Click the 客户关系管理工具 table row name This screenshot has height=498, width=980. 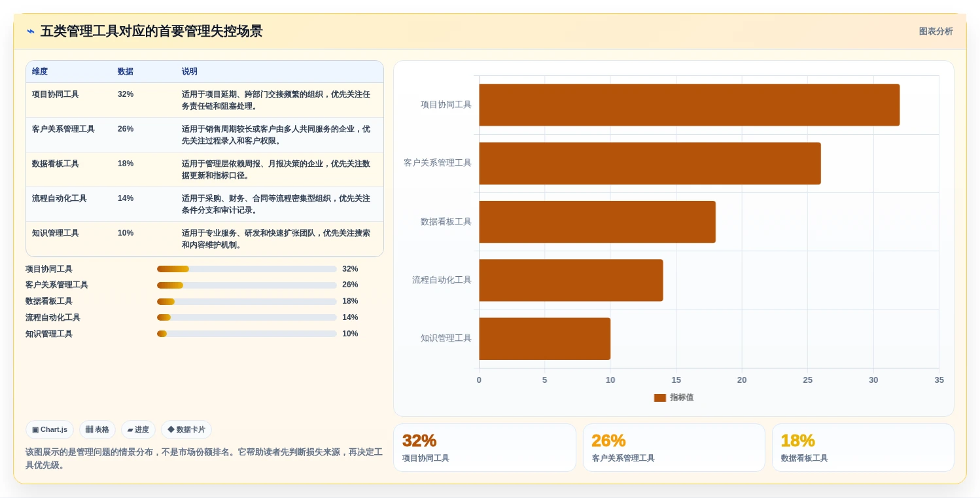coord(63,129)
